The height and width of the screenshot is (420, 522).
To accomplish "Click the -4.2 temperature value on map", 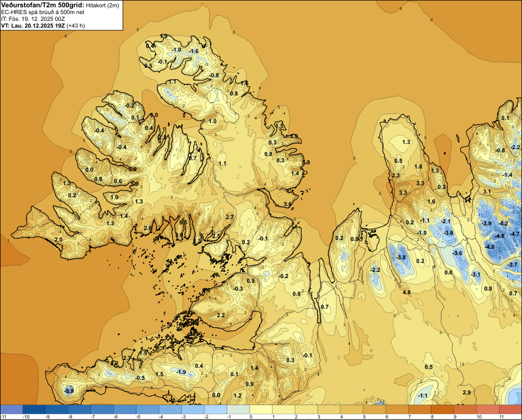I will (504, 223).
